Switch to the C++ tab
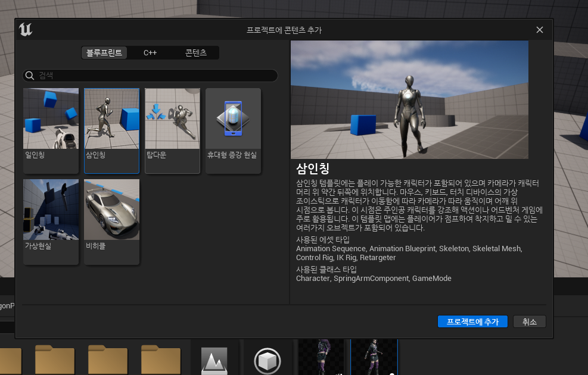Viewport: 588px width, 375px height. 150,53
